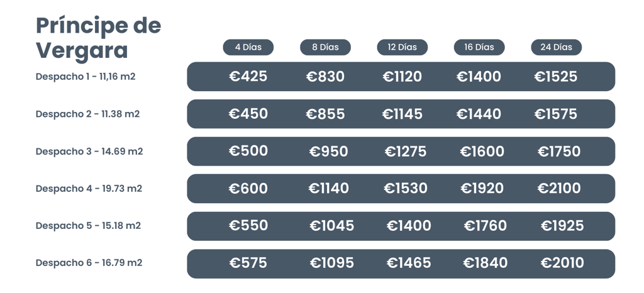
Task: Click the Despacho 3 - 14.69 m2 label
Action: click(89, 152)
